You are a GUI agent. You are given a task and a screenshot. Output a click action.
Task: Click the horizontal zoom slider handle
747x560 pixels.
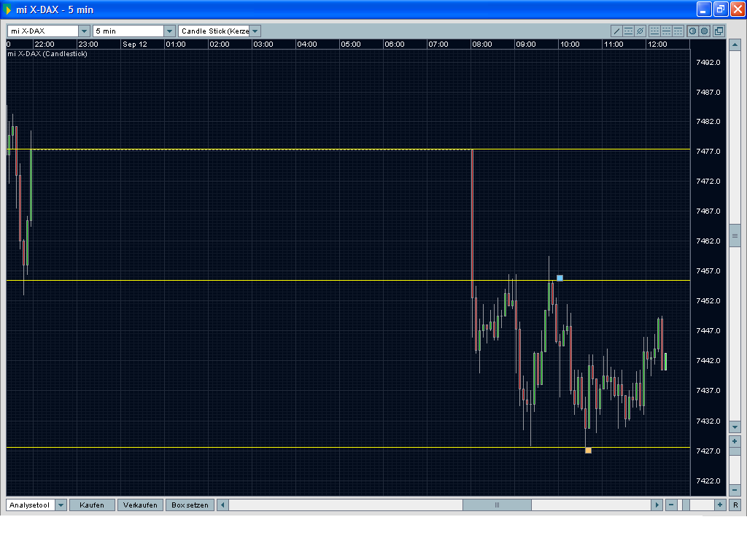pos(686,505)
